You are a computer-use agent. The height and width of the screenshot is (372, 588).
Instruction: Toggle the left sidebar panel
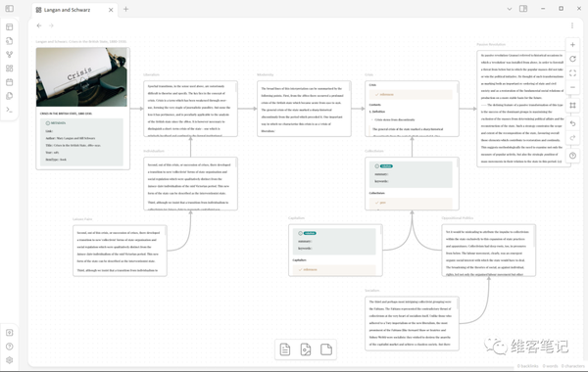[10, 8]
